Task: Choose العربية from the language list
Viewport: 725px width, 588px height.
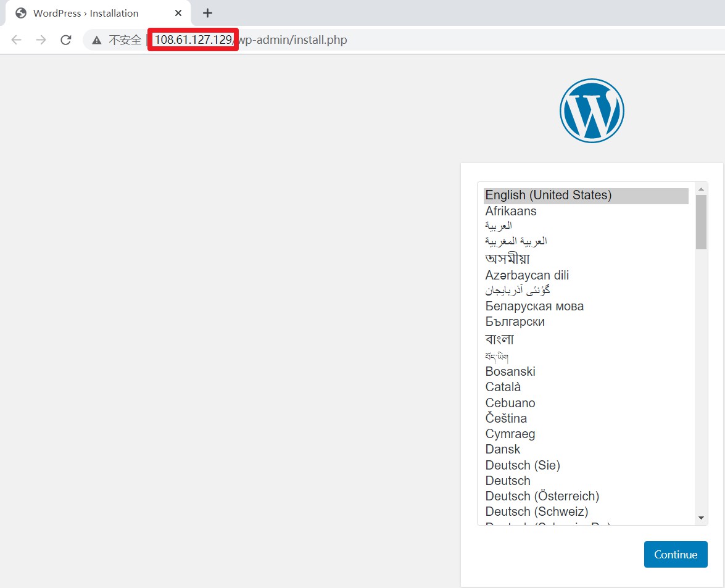Action: pos(586,226)
